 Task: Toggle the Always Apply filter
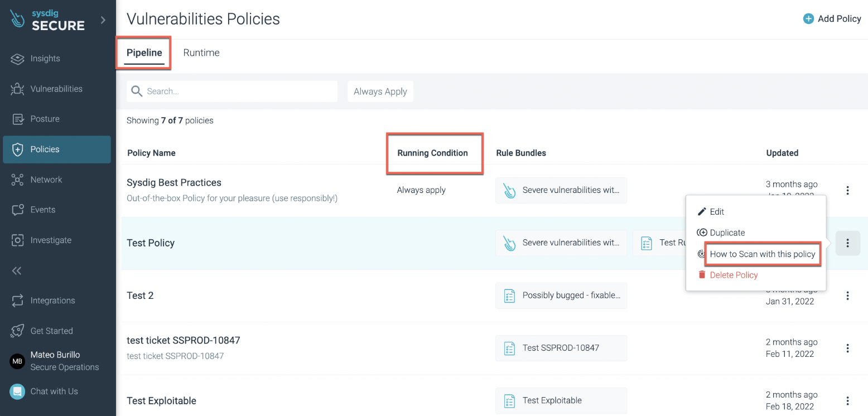[380, 91]
